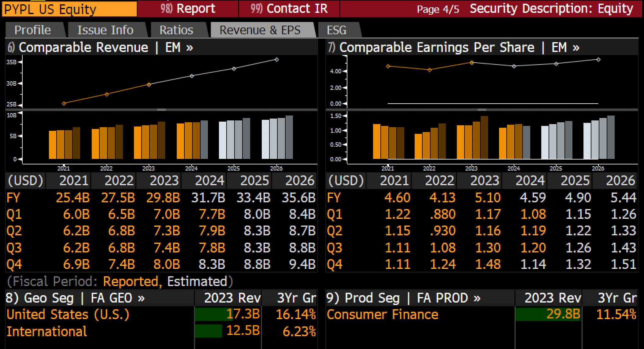Select FY 2023 revenue value 29.8B in revenue table
The width and height of the screenshot is (644, 349).
click(x=163, y=198)
